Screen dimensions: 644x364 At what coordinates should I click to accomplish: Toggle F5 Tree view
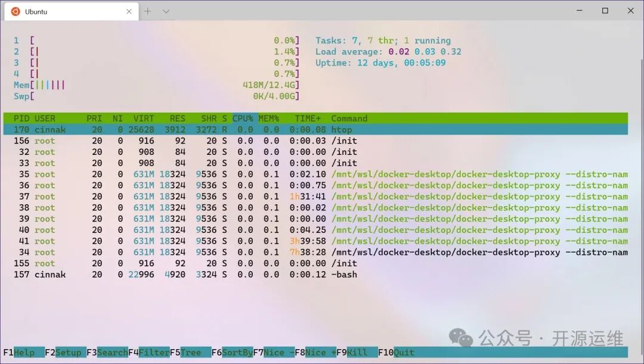(191, 352)
